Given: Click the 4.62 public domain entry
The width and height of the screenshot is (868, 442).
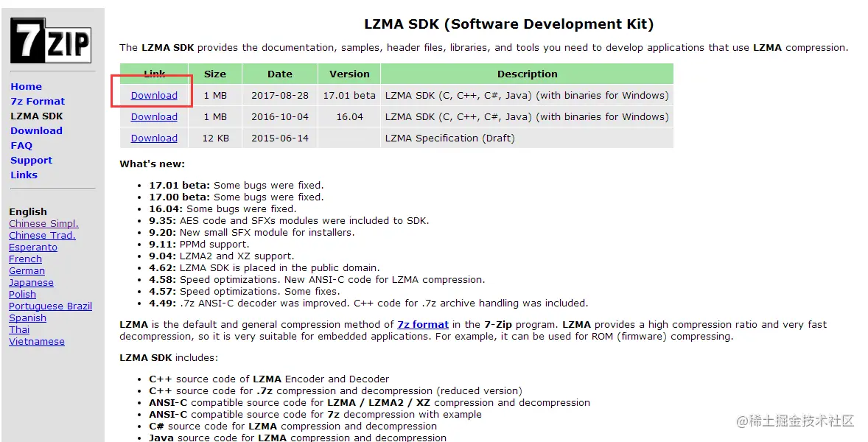Looking at the screenshot, I should tap(265, 267).
